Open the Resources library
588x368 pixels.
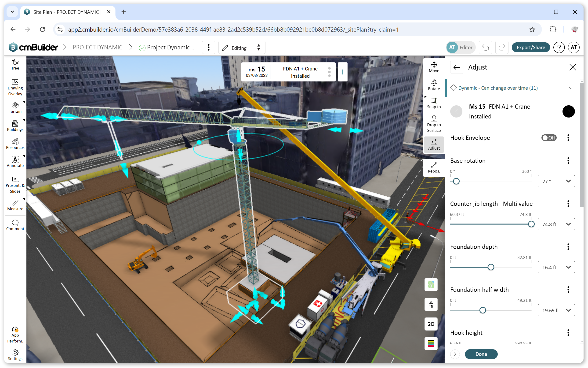(15, 144)
